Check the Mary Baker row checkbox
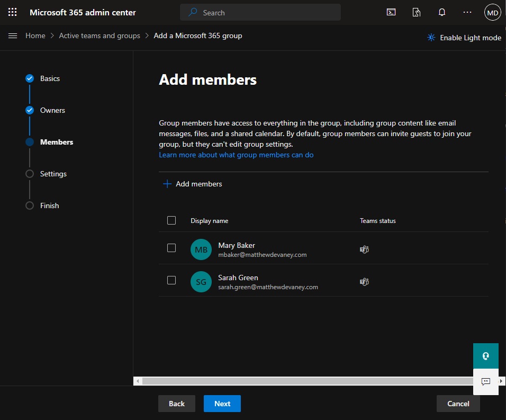The width and height of the screenshot is (506, 420). [x=171, y=248]
